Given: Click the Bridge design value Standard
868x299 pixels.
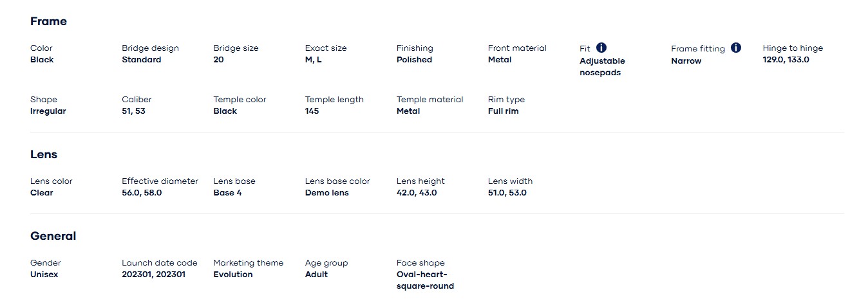Looking at the screenshot, I should click(x=142, y=60).
